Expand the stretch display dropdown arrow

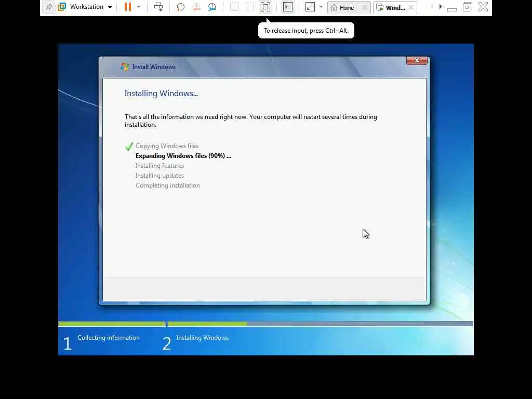[x=321, y=7]
